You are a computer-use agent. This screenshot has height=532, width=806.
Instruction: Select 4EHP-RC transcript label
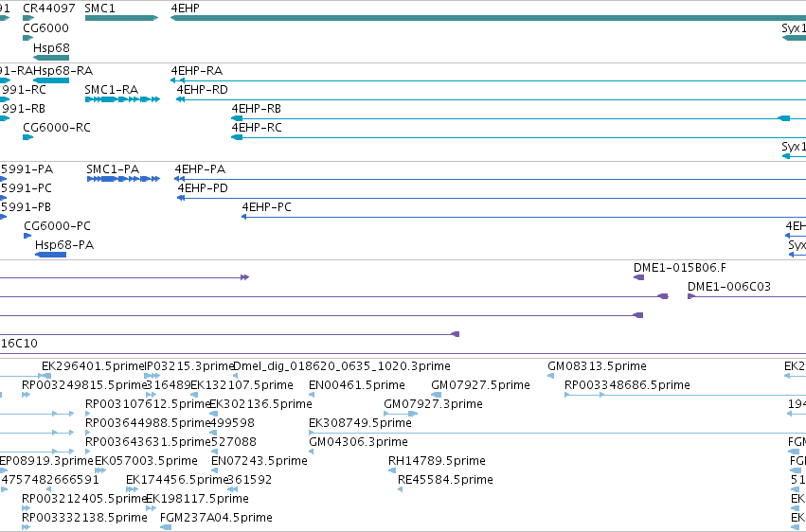257,128
